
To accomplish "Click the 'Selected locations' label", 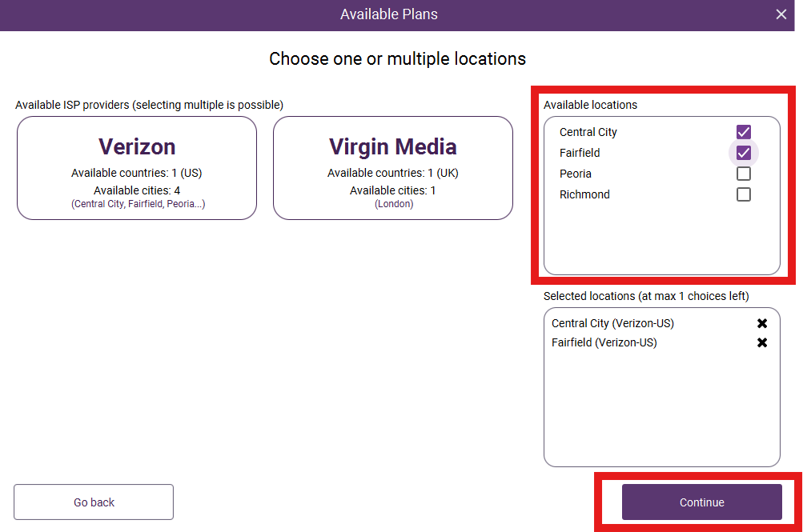I will click(x=646, y=296).
